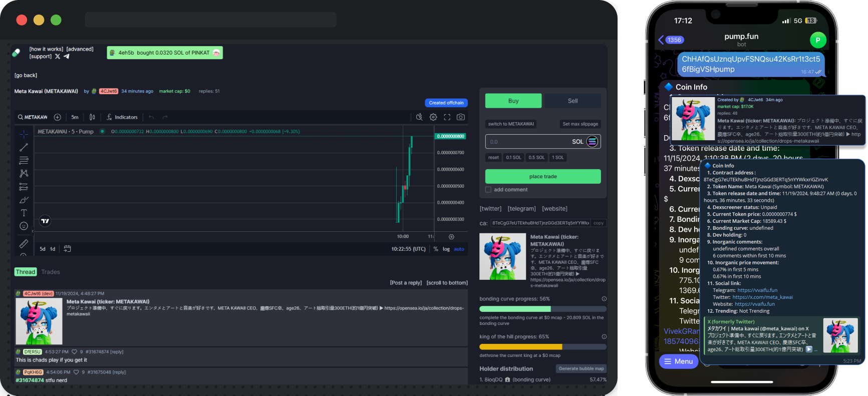Click the pump.fun pill logo
This screenshot has width=868, height=396.
point(16,53)
